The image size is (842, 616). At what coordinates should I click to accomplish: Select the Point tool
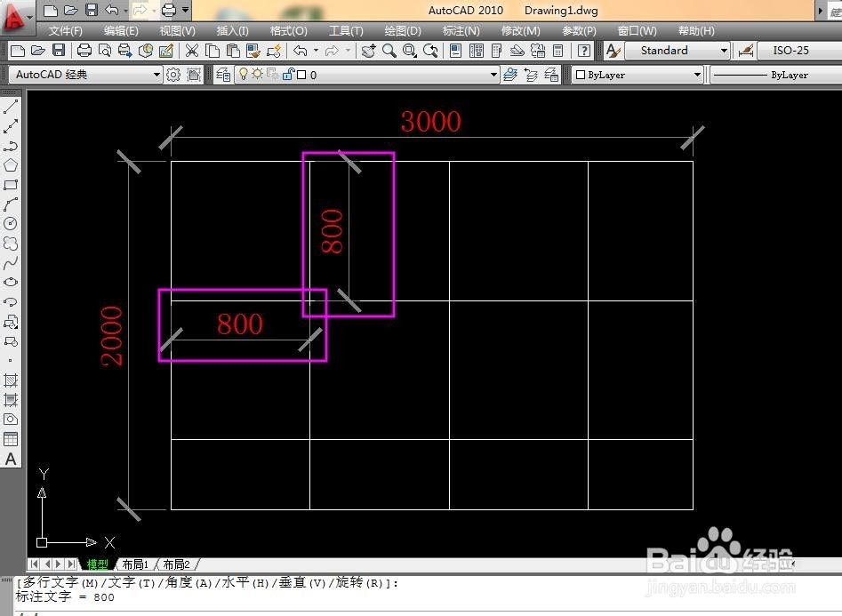pos(11,360)
